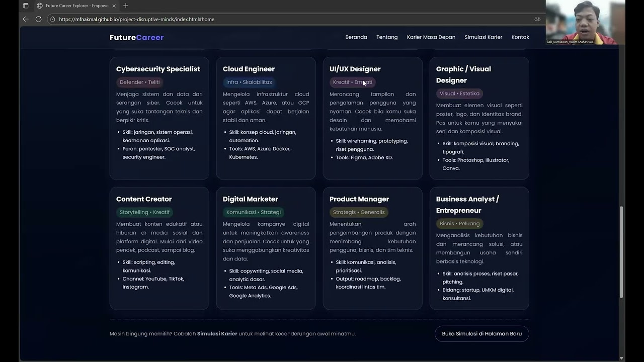Click 'Skill: komposisi visual, branding' bullet
This screenshot has height=362, width=644.
[x=480, y=147]
